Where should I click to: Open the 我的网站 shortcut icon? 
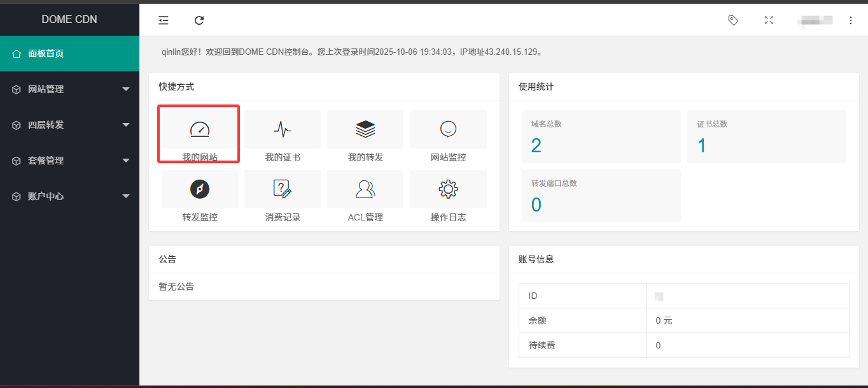coord(200,130)
